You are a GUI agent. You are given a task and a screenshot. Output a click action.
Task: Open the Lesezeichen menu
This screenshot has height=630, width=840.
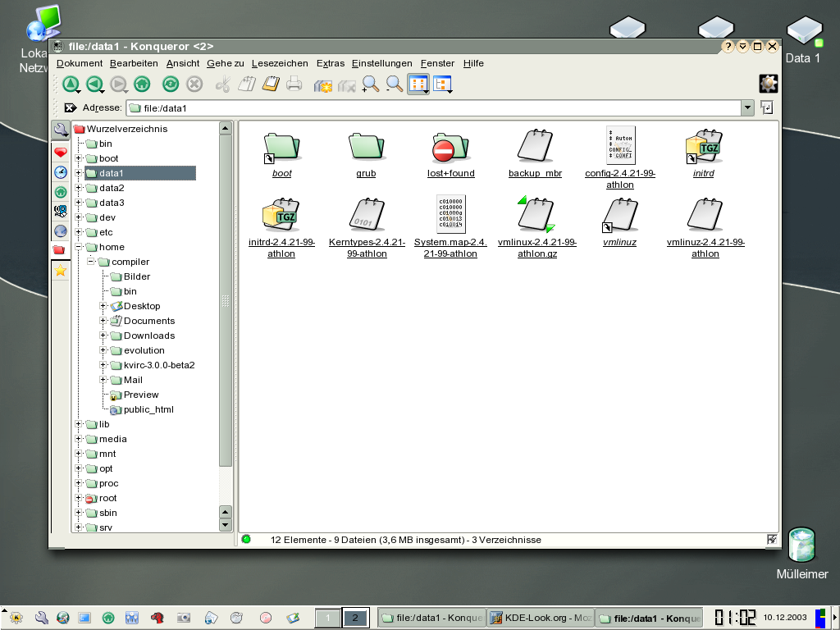click(280, 63)
